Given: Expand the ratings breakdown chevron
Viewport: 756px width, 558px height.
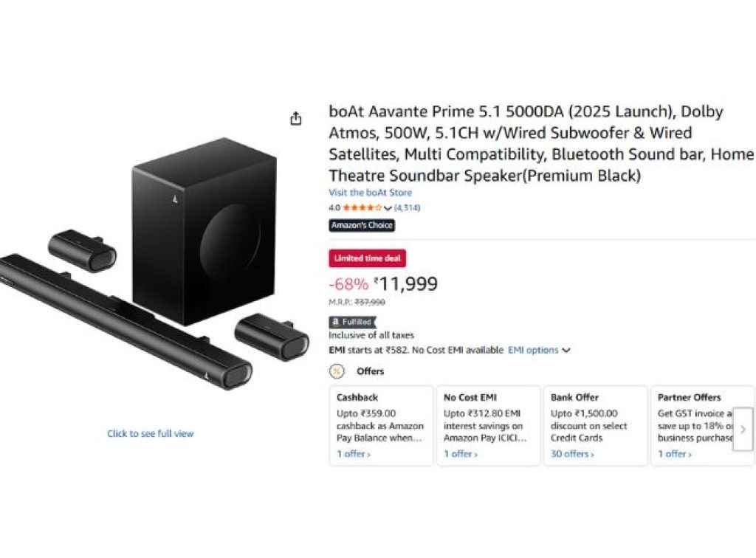Looking at the screenshot, I should tap(388, 209).
